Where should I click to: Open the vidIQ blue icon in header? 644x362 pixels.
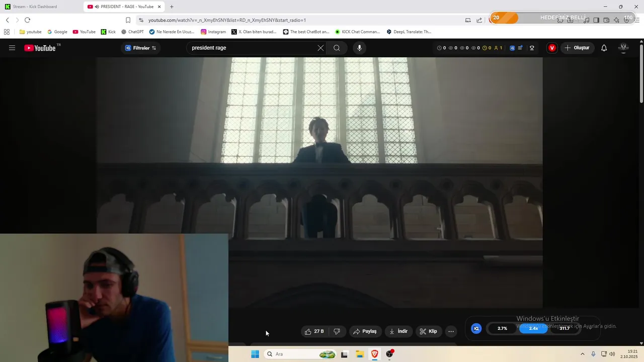pos(512,48)
